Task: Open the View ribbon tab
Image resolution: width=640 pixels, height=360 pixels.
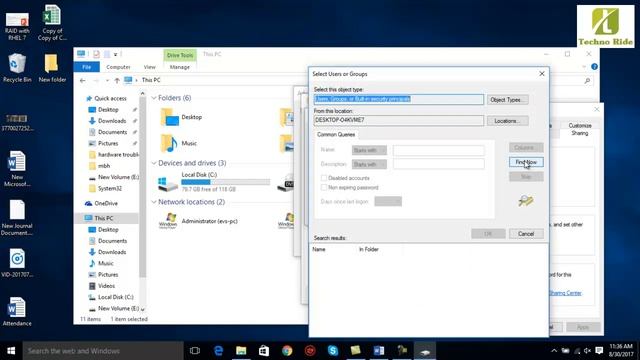Action: click(149, 67)
